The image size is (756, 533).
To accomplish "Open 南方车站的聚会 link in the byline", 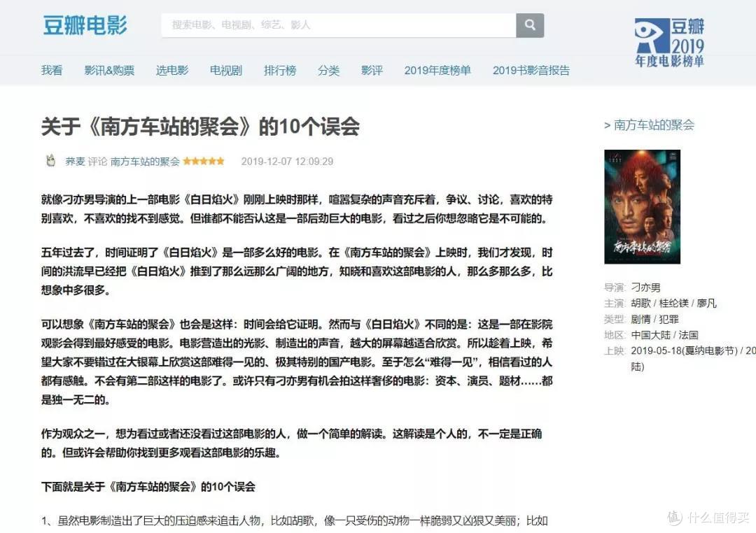I will tap(145, 162).
